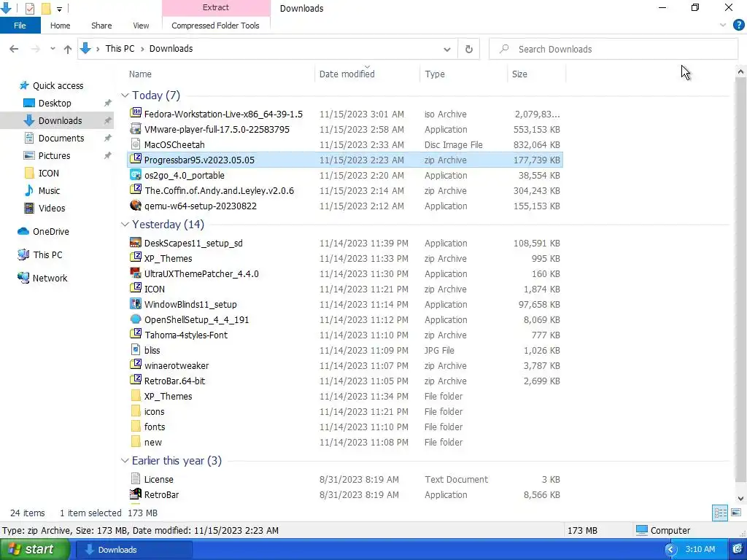Expand hidden system tray icons arrow
The image size is (747, 560).
(670, 550)
